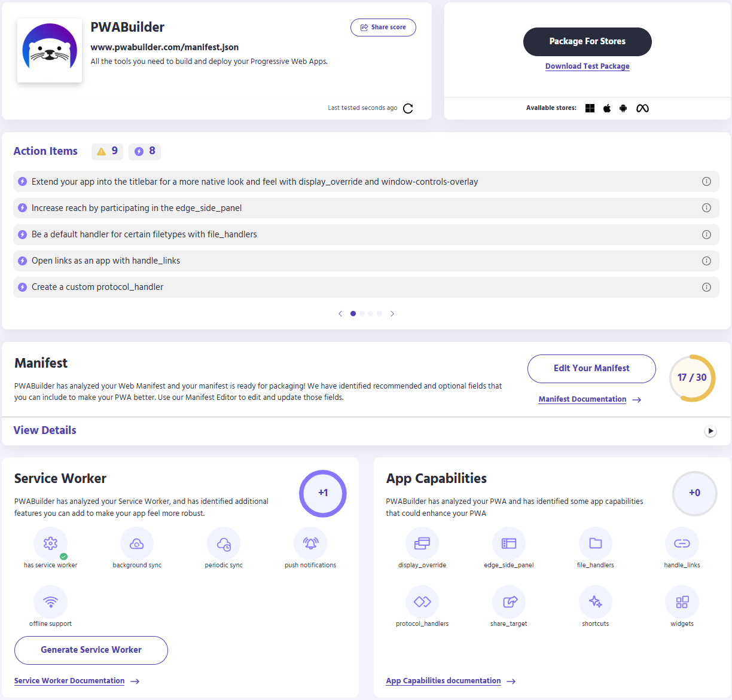This screenshot has height=700, width=732.
Task: Expand the manifest View Details section
Action: 366,430
